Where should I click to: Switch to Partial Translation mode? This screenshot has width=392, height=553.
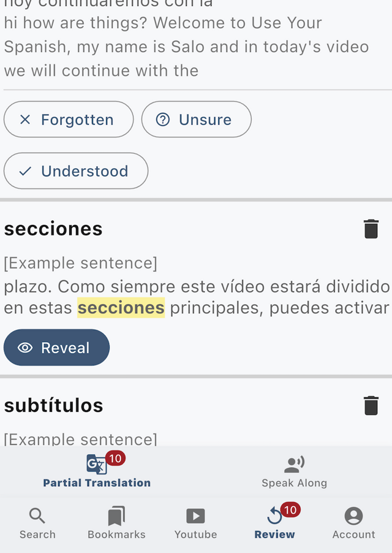(x=97, y=470)
